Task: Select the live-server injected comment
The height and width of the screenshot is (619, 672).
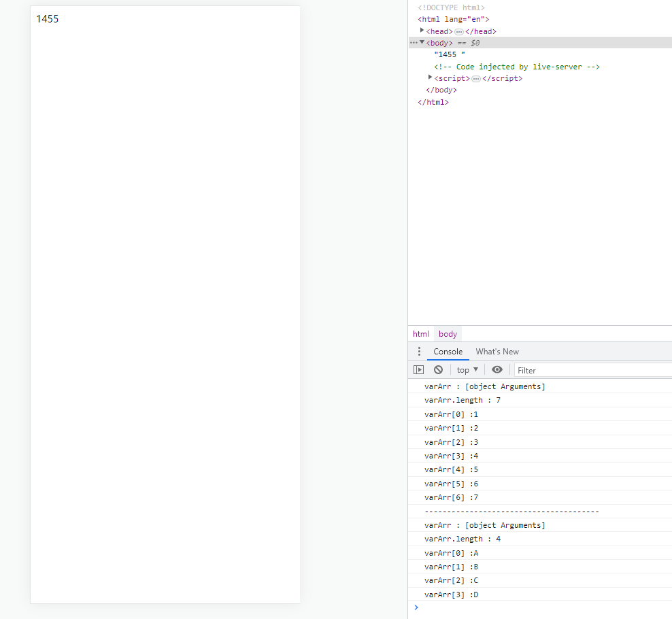Action: (517, 67)
